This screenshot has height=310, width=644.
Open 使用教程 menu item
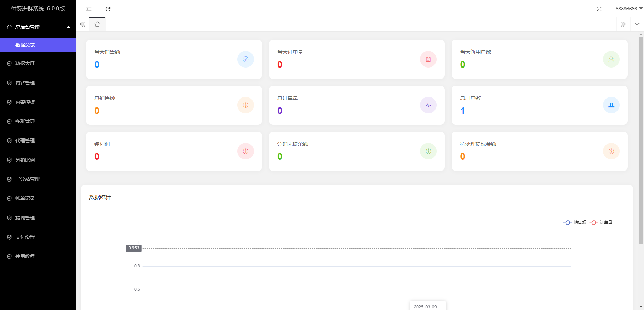[38, 256]
